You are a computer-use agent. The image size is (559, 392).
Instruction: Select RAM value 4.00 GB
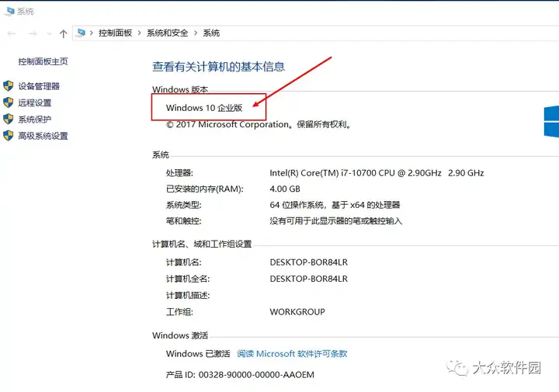click(x=285, y=189)
